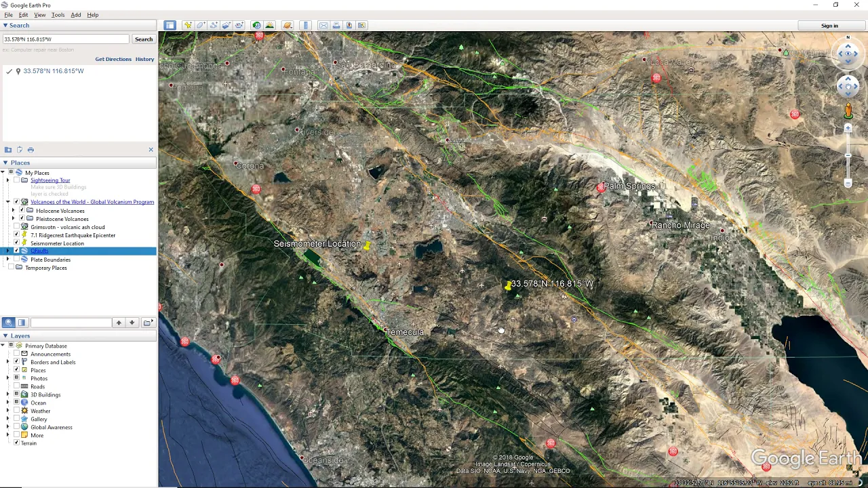Click the zoom in plus on slider
Viewport: 868px width, 488px height.
coord(848,128)
